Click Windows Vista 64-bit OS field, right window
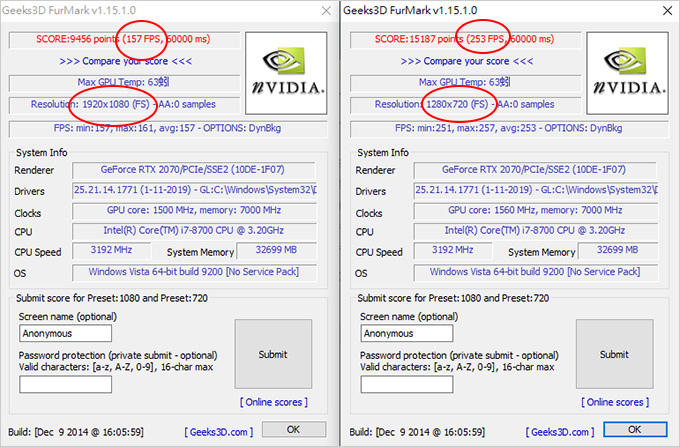The image size is (680, 447). click(536, 272)
